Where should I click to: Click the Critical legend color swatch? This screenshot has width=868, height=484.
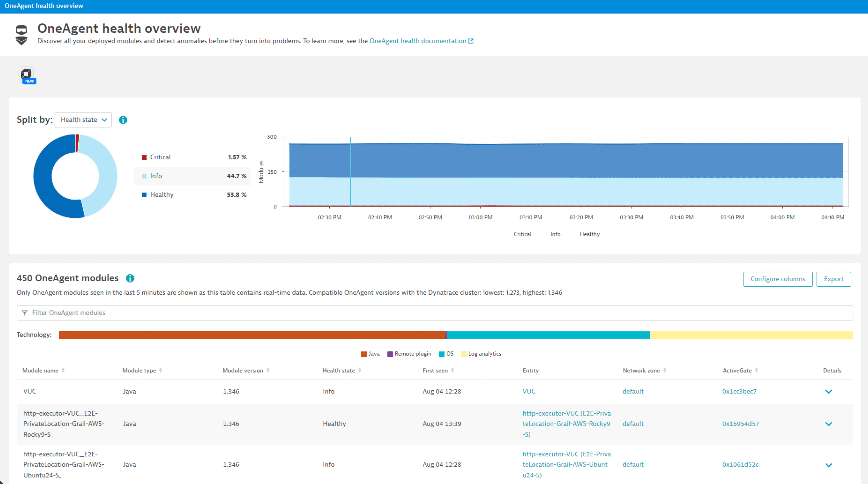tap(144, 157)
